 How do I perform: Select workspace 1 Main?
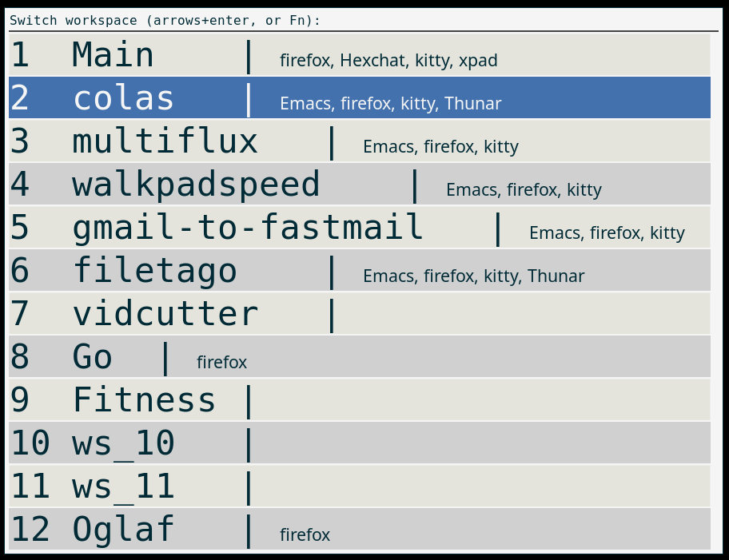pos(360,55)
